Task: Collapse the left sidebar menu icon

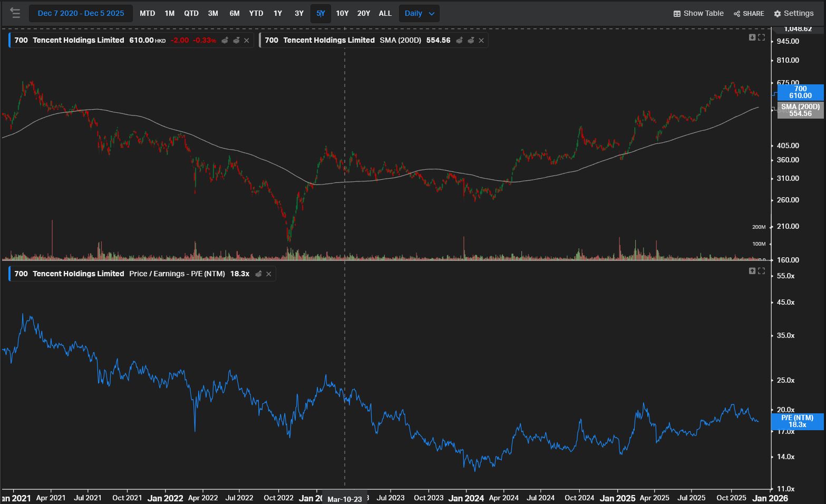Action: [15, 13]
